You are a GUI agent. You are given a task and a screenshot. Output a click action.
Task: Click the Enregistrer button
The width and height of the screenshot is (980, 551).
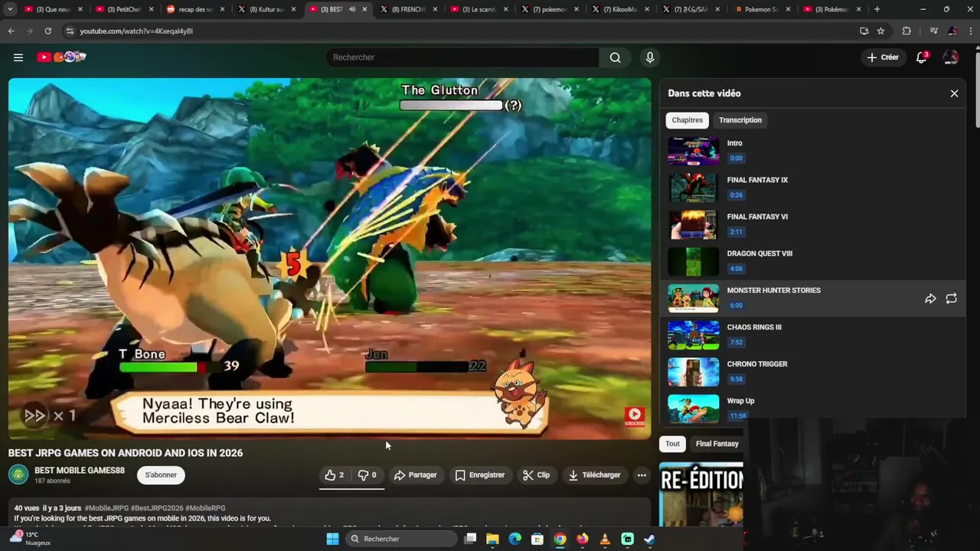coord(479,475)
